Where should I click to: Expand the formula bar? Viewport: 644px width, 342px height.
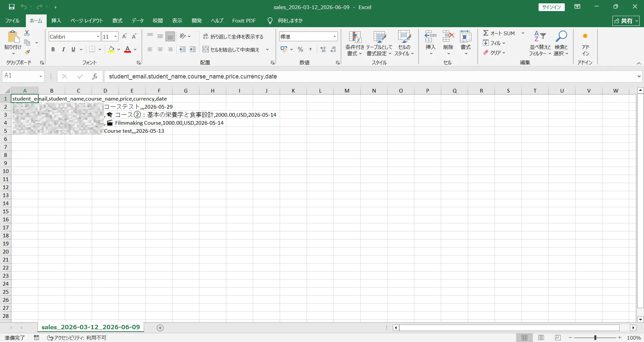[x=639, y=76]
